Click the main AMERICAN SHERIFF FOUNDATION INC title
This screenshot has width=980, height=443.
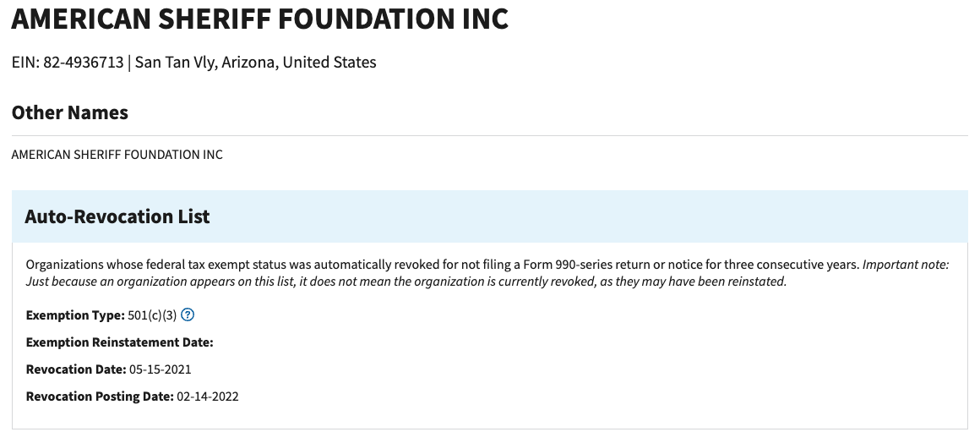260,19
